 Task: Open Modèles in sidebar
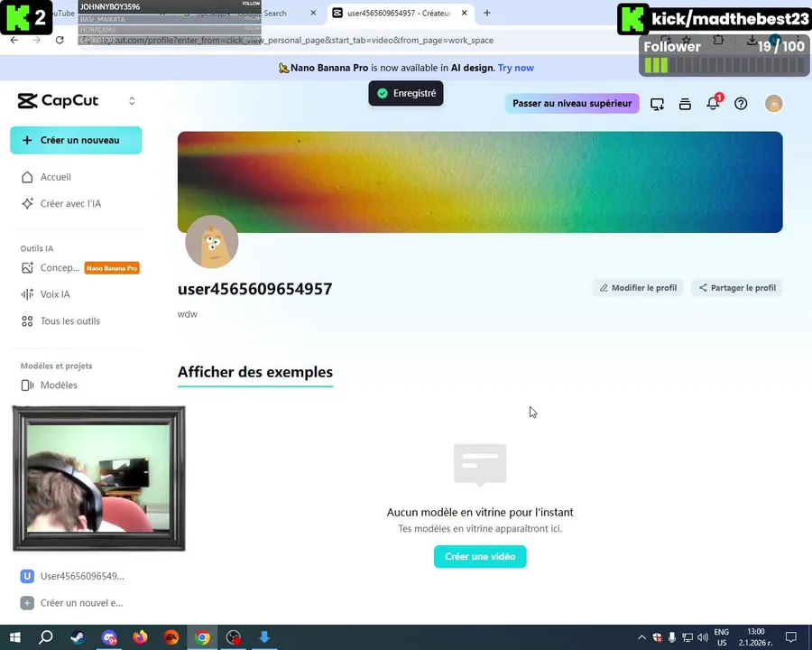tap(59, 385)
